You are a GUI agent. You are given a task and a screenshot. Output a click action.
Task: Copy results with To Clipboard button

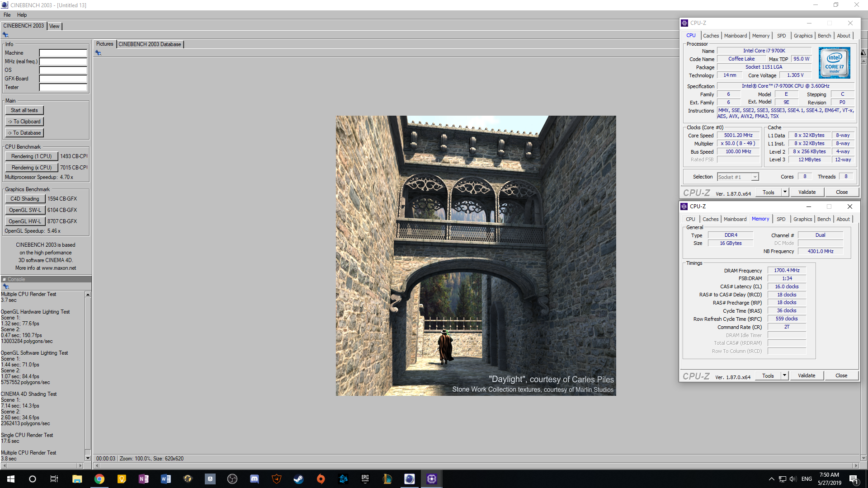coord(24,122)
